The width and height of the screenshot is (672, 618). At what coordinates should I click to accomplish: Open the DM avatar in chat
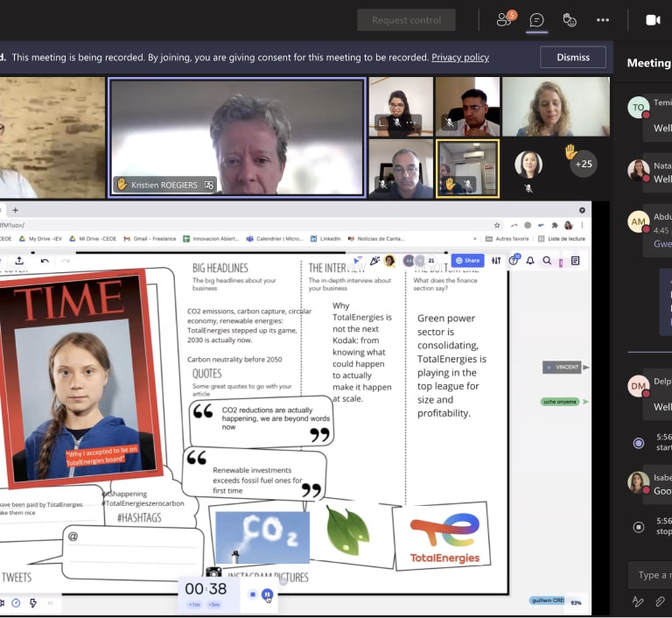639,386
